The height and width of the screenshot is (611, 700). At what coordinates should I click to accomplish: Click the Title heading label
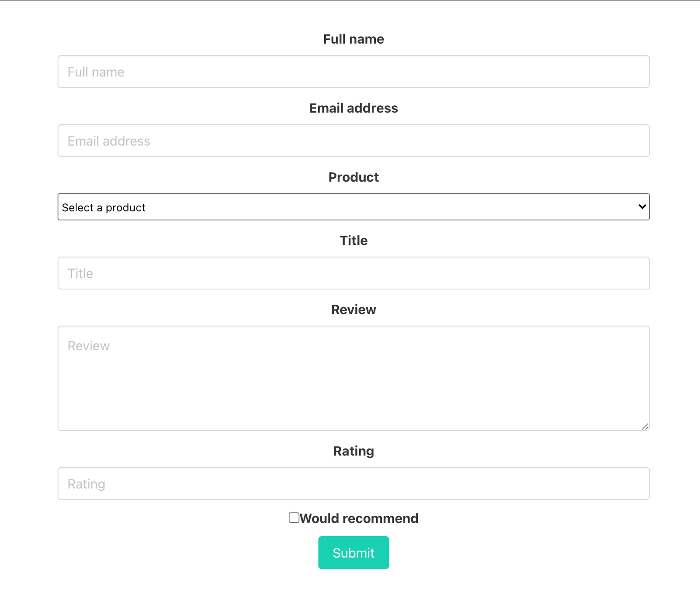click(353, 240)
